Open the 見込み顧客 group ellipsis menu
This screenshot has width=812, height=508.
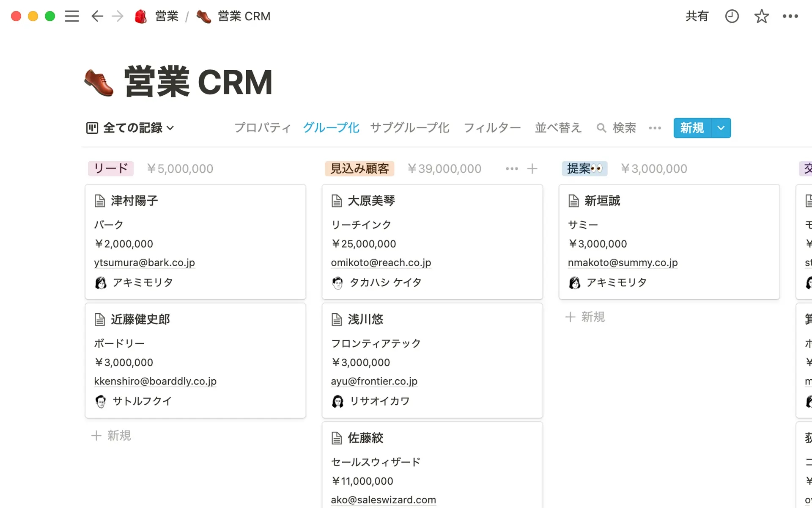click(512, 168)
